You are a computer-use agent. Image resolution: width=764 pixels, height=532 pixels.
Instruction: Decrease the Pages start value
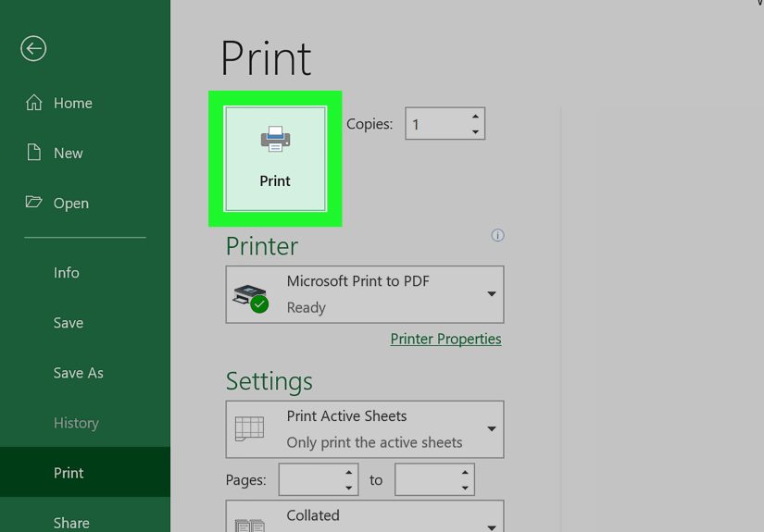click(349, 488)
